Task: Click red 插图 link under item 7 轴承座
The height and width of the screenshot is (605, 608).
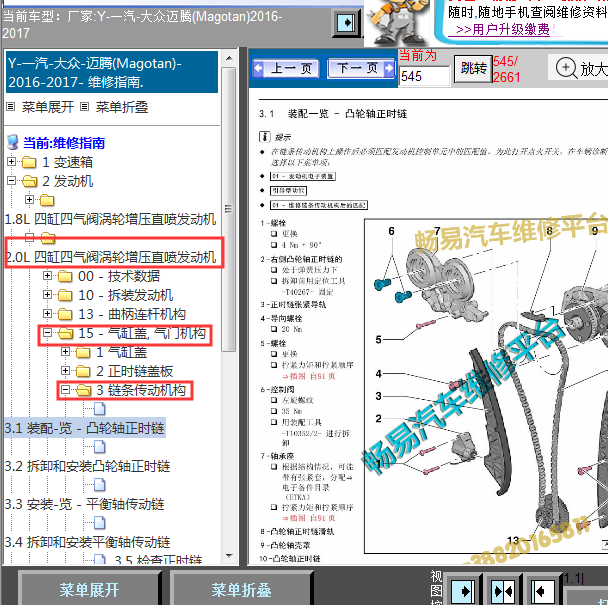Action: tap(309, 518)
